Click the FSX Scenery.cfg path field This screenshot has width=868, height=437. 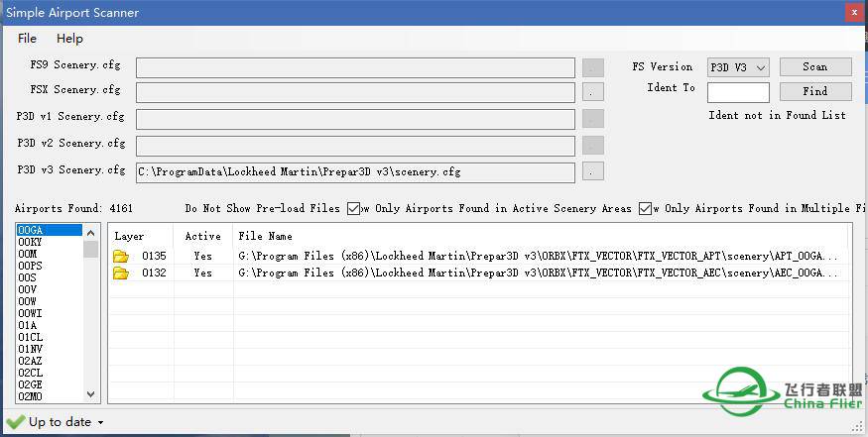pos(355,92)
